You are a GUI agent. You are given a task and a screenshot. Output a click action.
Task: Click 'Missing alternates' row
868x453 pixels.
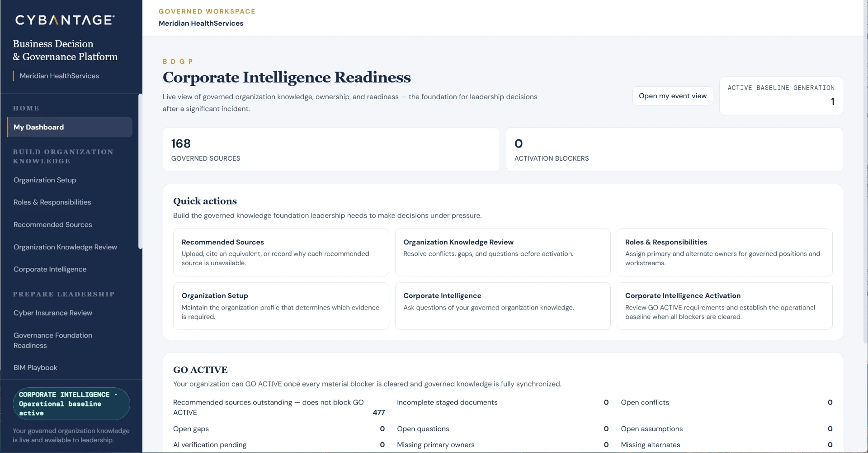[x=726, y=445]
